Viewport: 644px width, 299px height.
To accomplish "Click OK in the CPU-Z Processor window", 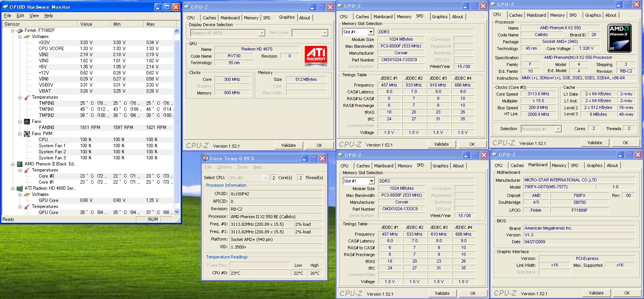I will (x=625, y=143).
